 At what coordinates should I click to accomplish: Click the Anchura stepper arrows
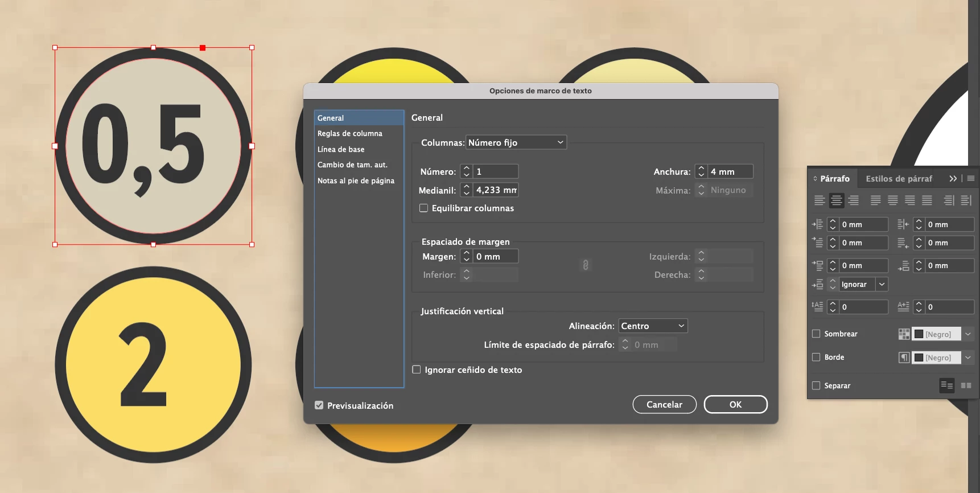click(701, 171)
